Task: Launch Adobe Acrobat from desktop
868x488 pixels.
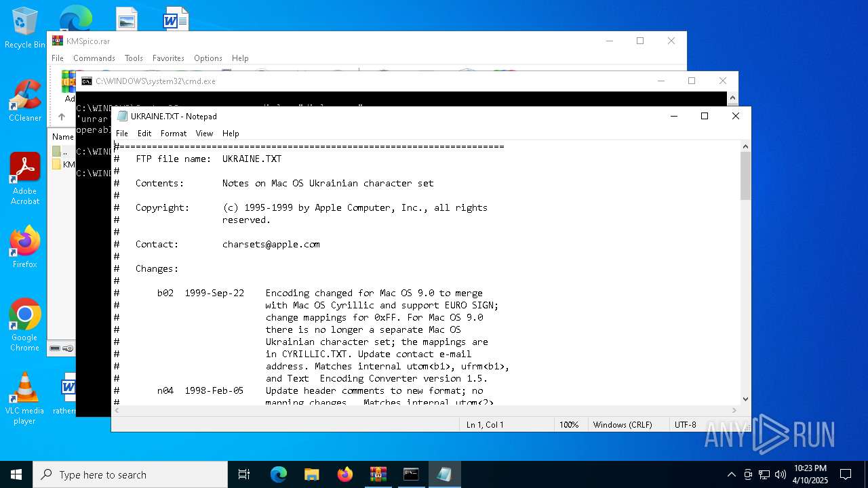Action: click(25, 178)
